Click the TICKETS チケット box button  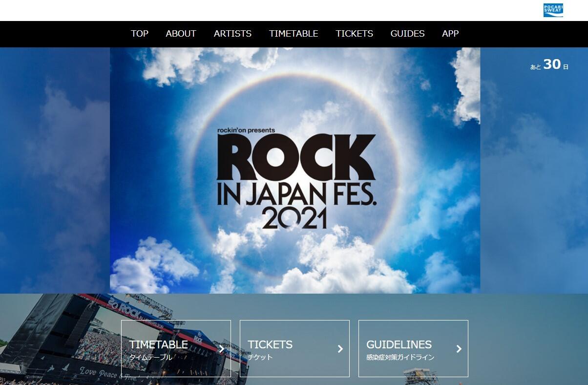294,348
